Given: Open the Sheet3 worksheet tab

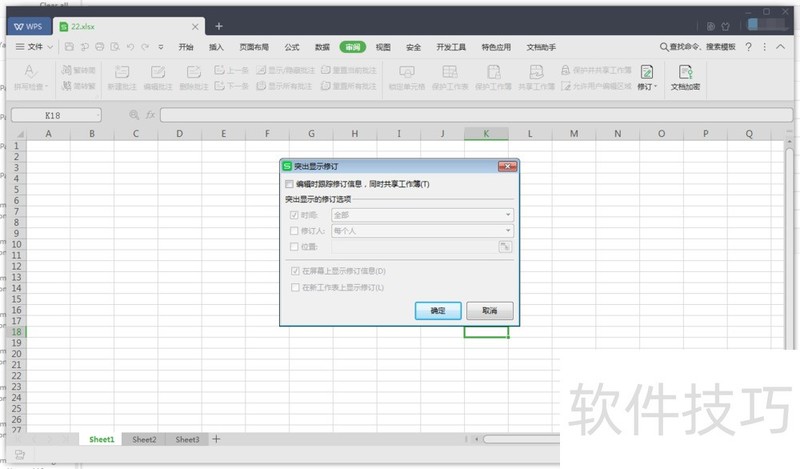Looking at the screenshot, I should 187,439.
